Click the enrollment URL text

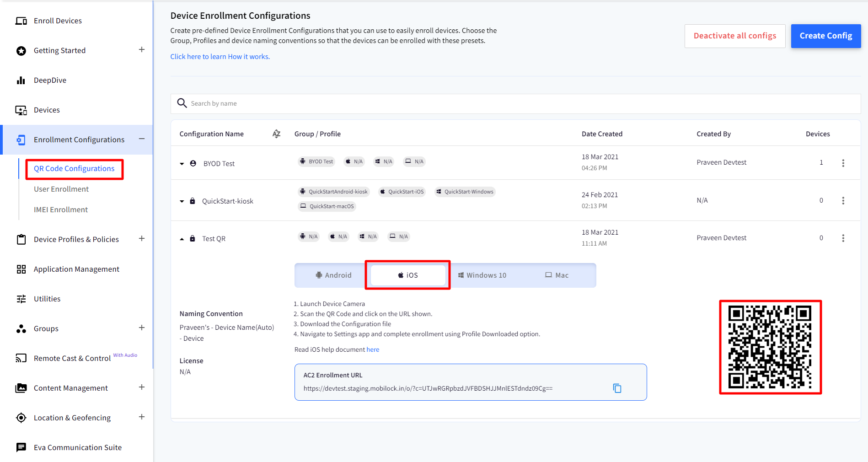428,388
